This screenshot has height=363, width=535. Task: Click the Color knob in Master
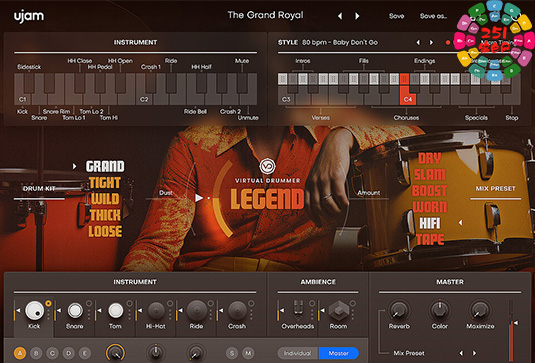click(x=439, y=310)
